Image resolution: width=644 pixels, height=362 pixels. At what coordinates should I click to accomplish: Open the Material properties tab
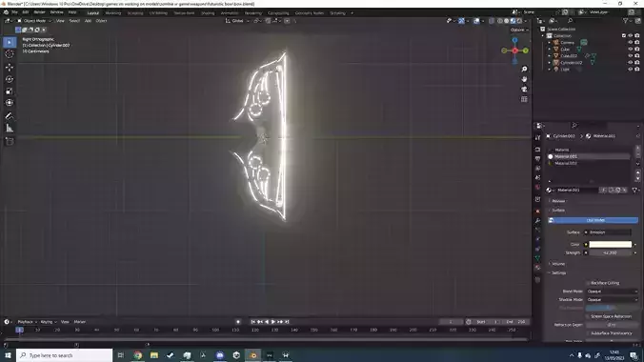click(537, 268)
